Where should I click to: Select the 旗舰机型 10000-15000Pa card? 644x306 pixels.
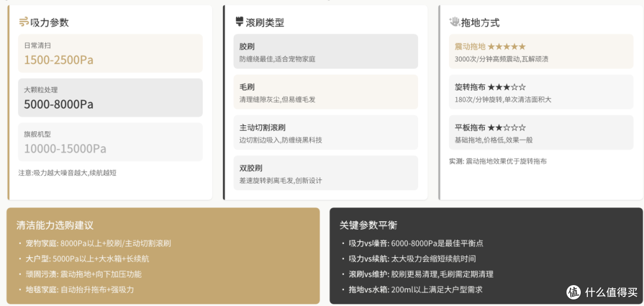point(110,142)
